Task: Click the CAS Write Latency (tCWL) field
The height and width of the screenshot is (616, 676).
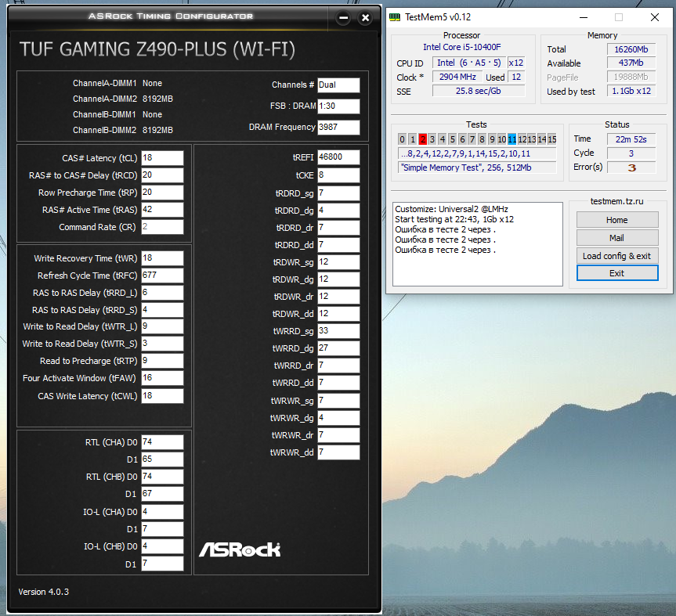Action: coord(162,396)
